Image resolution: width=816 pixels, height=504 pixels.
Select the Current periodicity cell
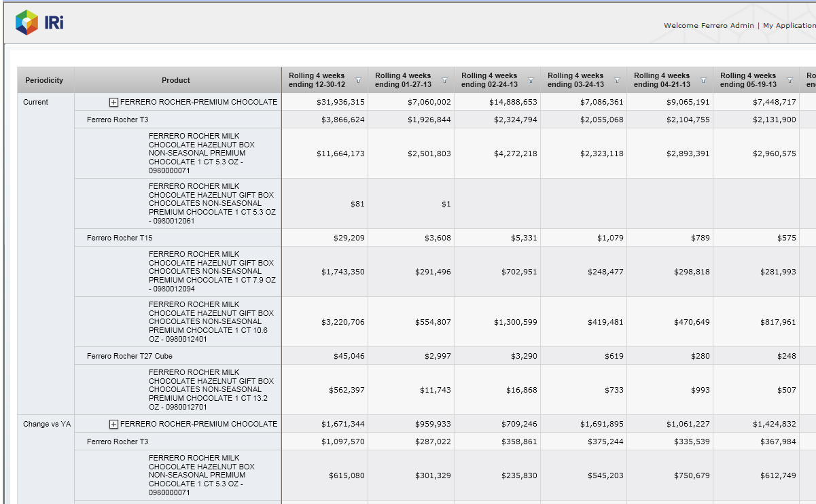(x=35, y=102)
